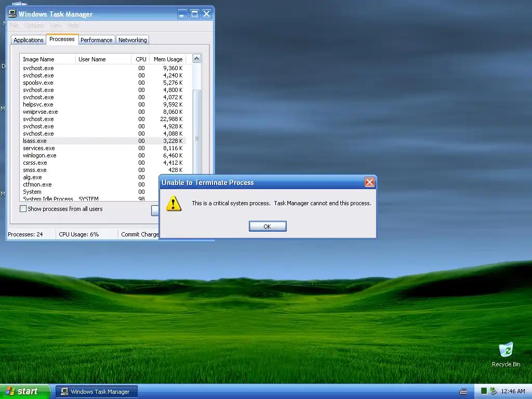Click the green CPU usage tray icon
The image size is (532, 399).
(484, 391)
